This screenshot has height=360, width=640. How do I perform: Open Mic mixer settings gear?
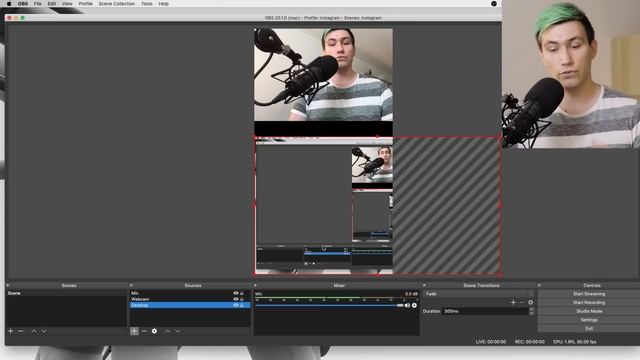click(414, 305)
